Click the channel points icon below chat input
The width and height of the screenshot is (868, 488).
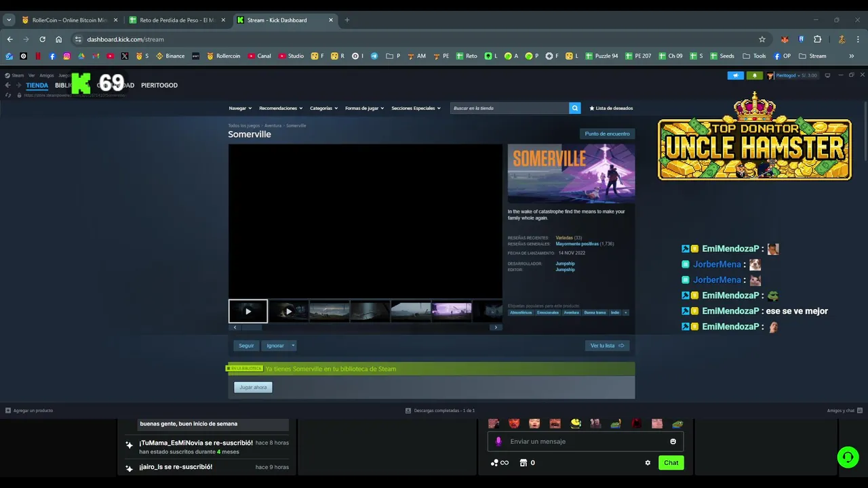(x=499, y=463)
